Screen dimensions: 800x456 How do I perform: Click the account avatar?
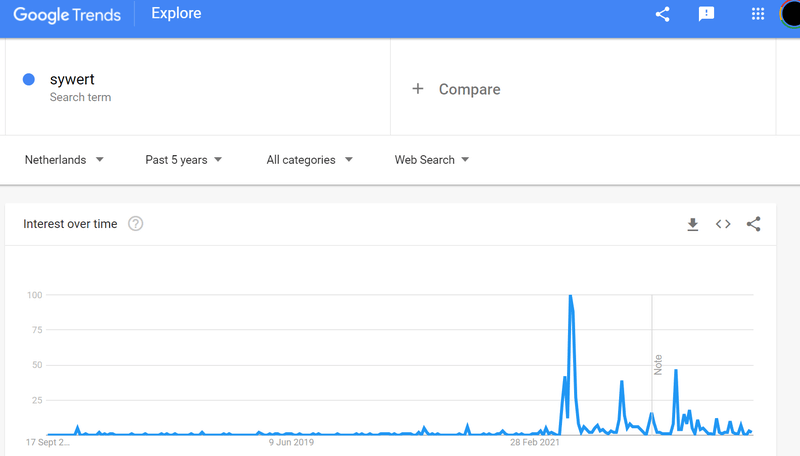(791, 14)
